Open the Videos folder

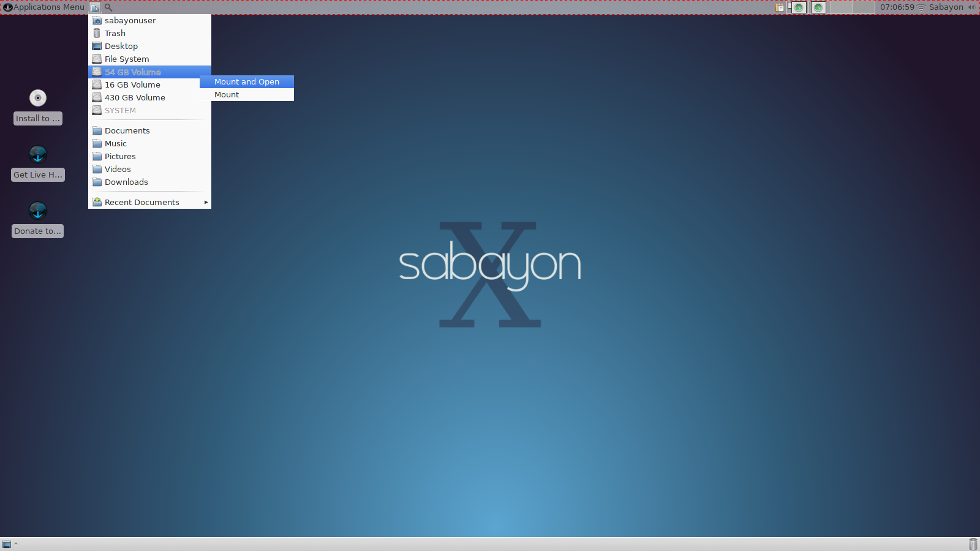(x=149, y=169)
